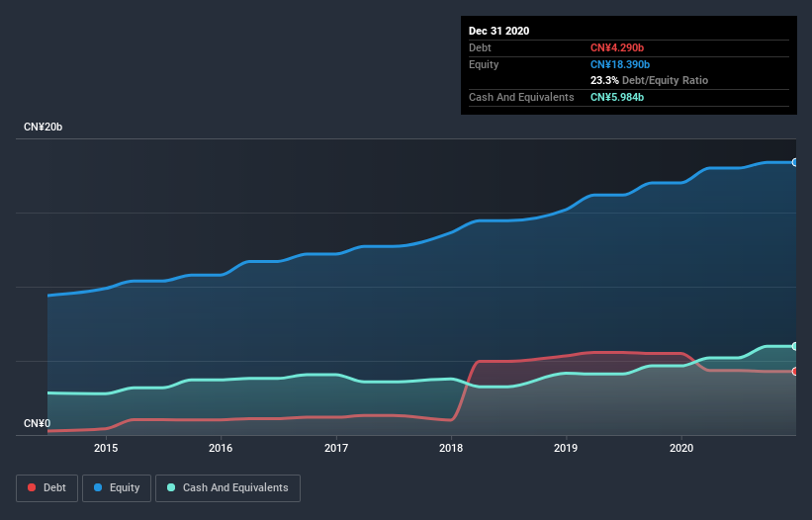Screen dimensions: 812x520
Task: Click the red Debt legend dot
Action: (x=32, y=487)
